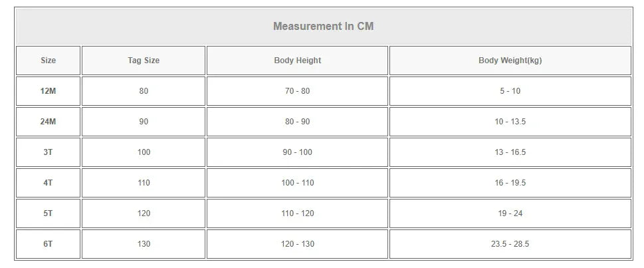
Task: Click body height "80 - 90" cell
Action: (297, 122)
